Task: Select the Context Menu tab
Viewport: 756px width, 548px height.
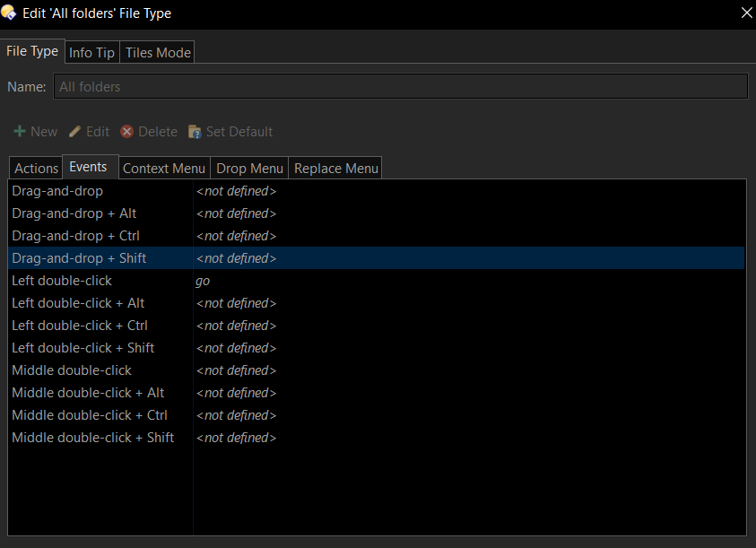Action: pyautogui.click(x=163, y=169)
